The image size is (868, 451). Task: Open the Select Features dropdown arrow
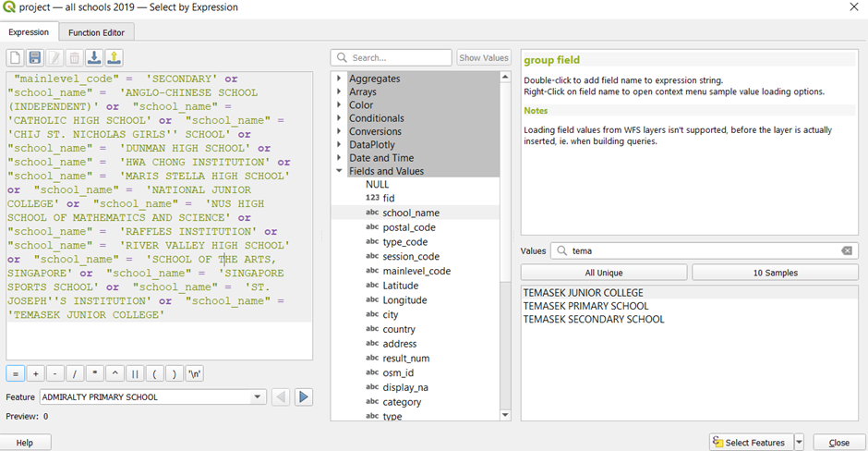pos(800,443)
